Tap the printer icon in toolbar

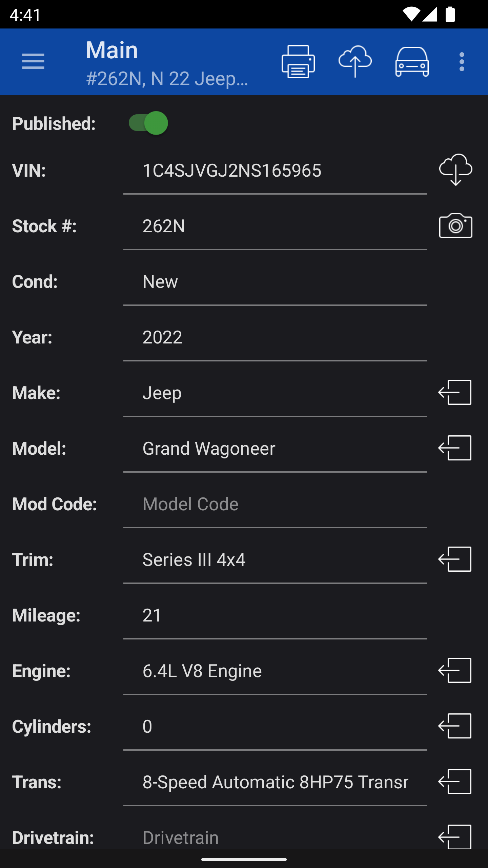298,62
